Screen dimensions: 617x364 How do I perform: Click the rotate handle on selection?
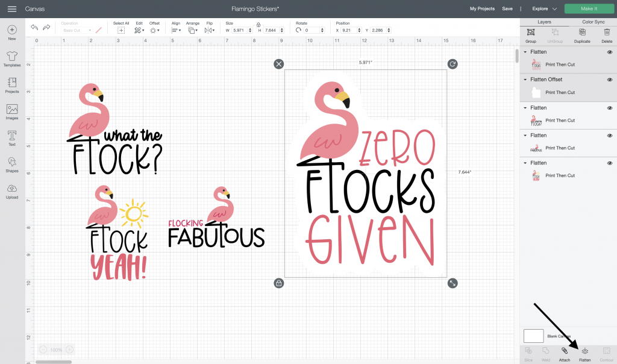click(x=453, y=64)
